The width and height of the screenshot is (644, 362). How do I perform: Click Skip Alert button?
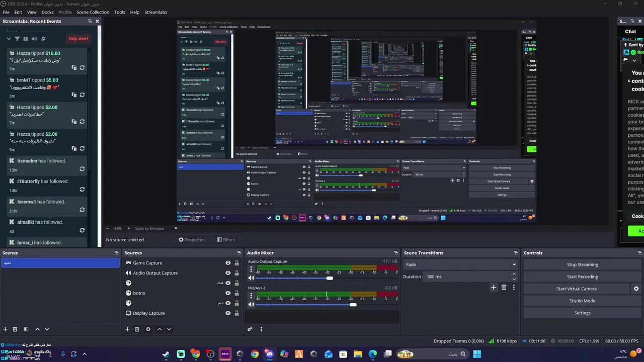point(78,39)
